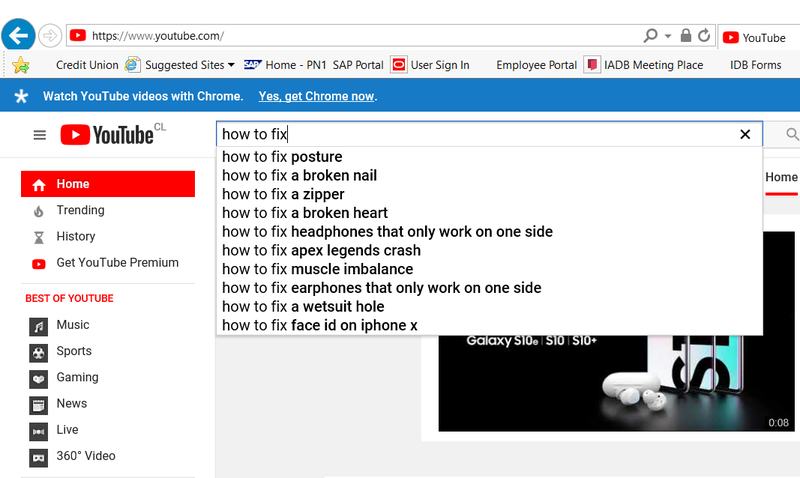Open Trending in the sidebar
Viewport: 800px width, 478px height.
coord(80,210)
